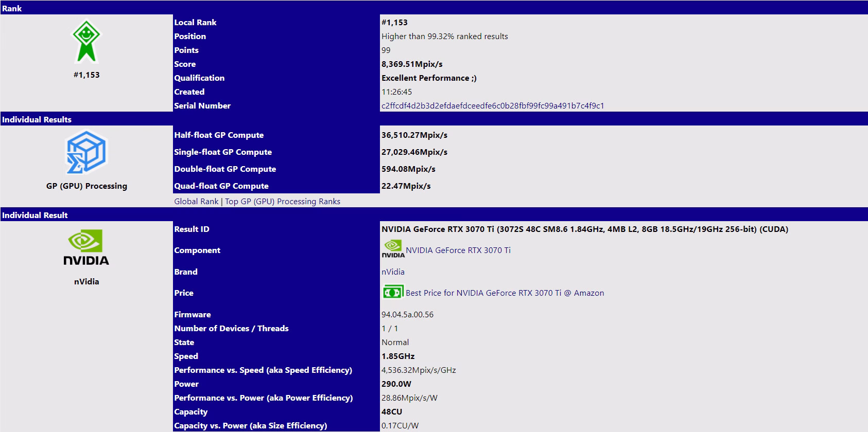868x432 pixels.
Task: Click the Half-float value 36,510.27Mpix/s
Action: point(414,135)
